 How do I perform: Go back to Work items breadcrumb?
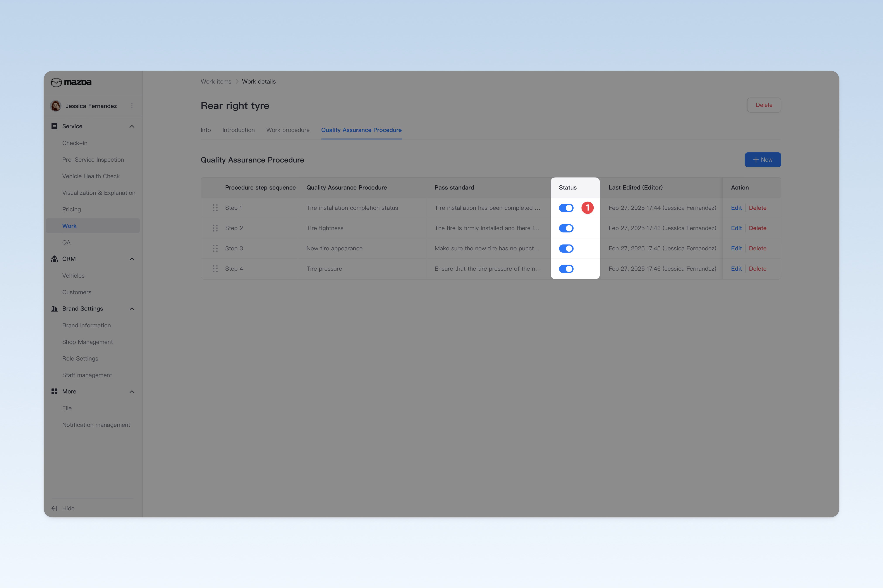pyautogui.click(x=216, y=81)
